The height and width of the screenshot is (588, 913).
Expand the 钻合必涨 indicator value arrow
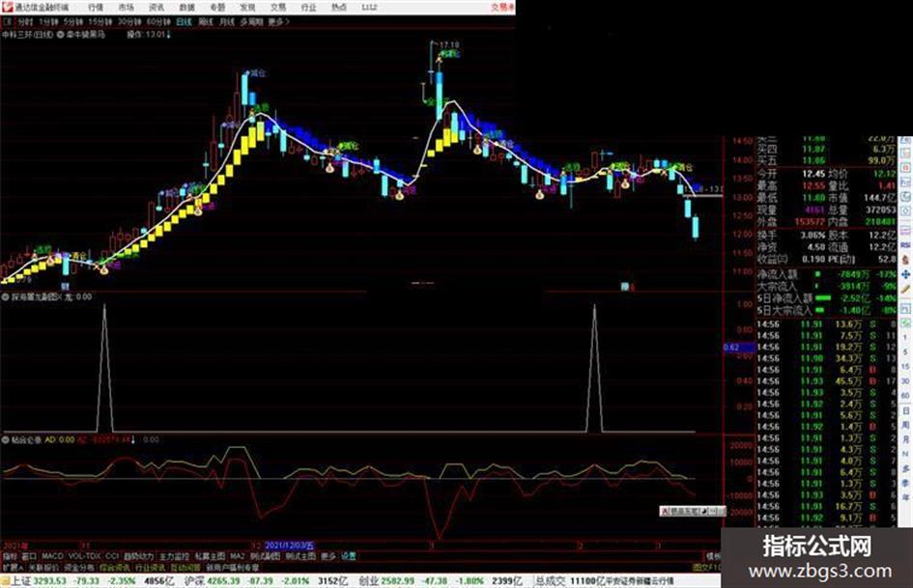point(132,439)
